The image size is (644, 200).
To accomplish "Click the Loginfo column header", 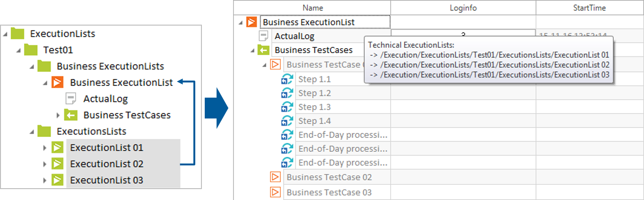I will click(463, 8).
